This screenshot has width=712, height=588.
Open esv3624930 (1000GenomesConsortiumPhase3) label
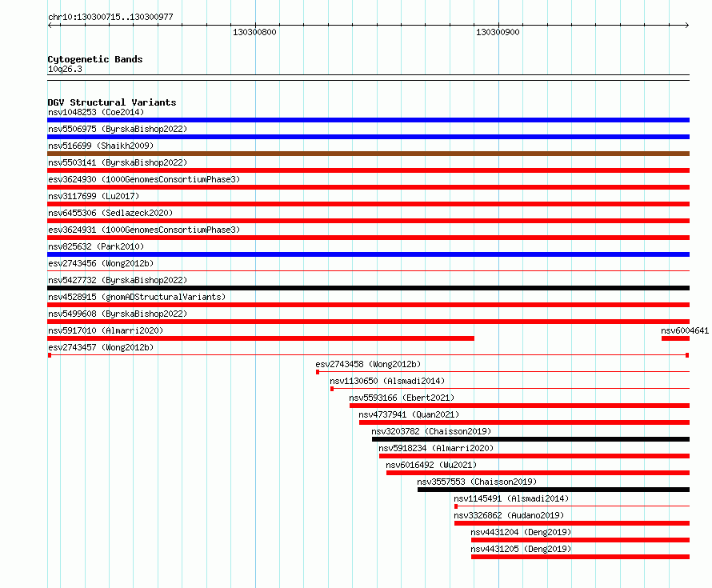tap(144, 179)
